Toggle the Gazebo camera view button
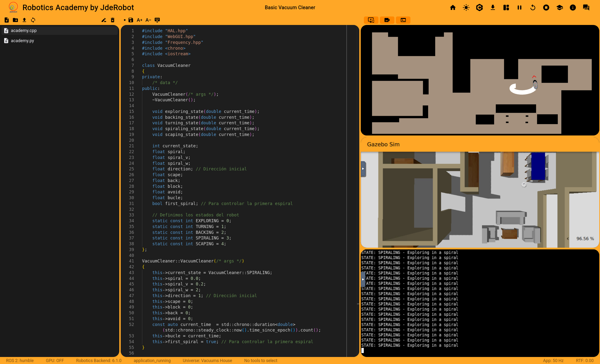Viewport: 600px width, 364px height. click(x=387, y=20)
